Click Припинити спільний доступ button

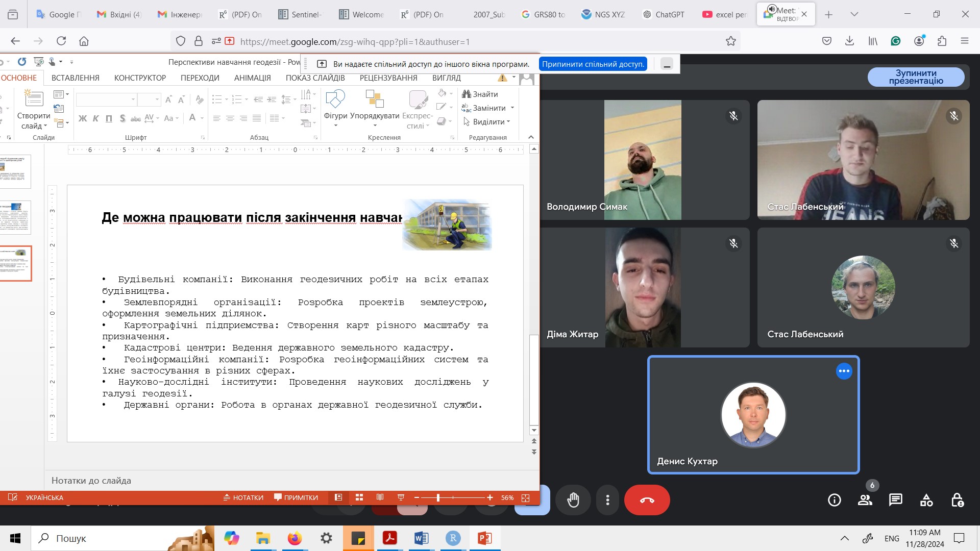pos(593,64)
